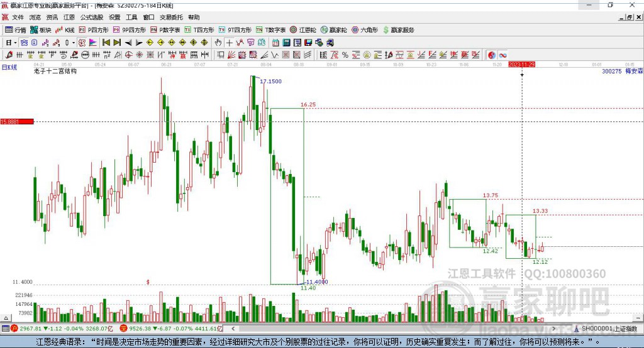The width and height of the screenshot is (644, 348).
Task: Open 赢家服务 with dollar icon
Action: tap(398, 30)
